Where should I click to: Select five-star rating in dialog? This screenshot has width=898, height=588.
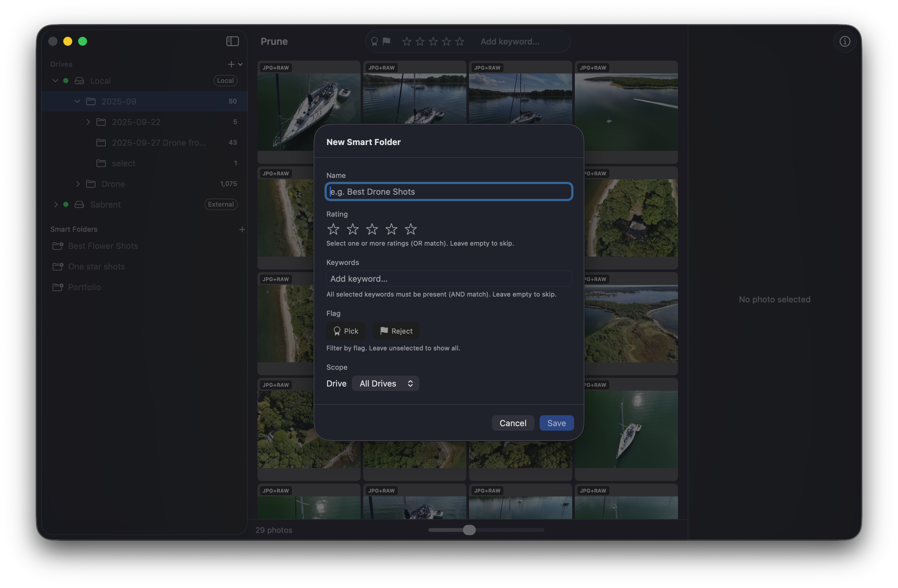tap(411, 229)
